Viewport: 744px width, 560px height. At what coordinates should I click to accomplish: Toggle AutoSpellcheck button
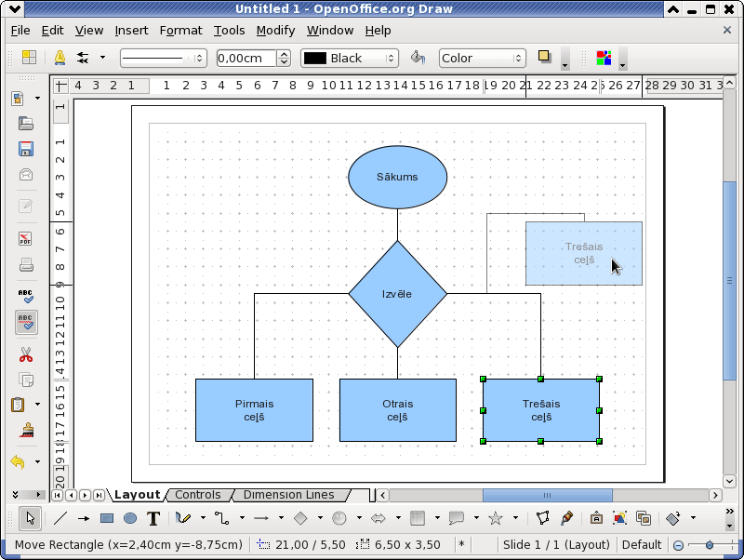[x=26, y=322]
